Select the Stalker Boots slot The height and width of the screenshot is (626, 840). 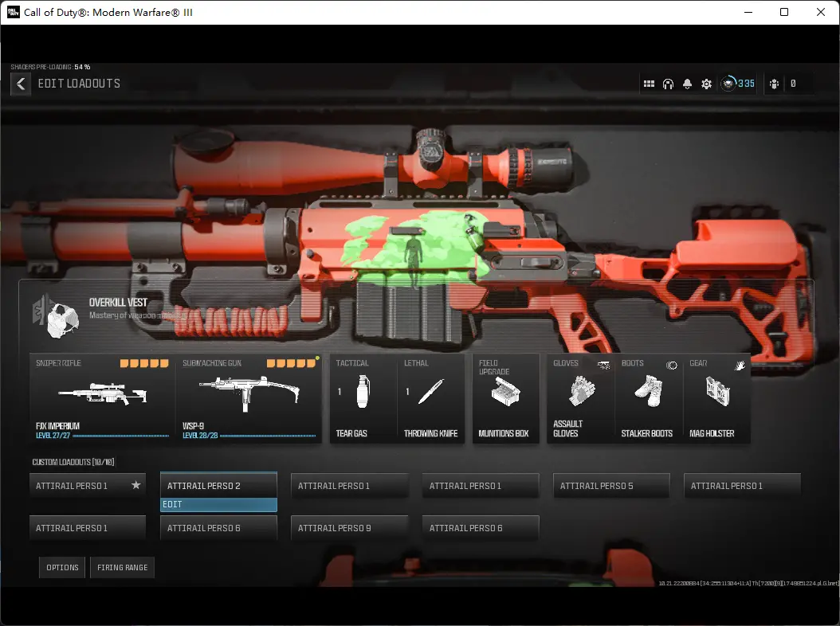click(x=649, y=398)
